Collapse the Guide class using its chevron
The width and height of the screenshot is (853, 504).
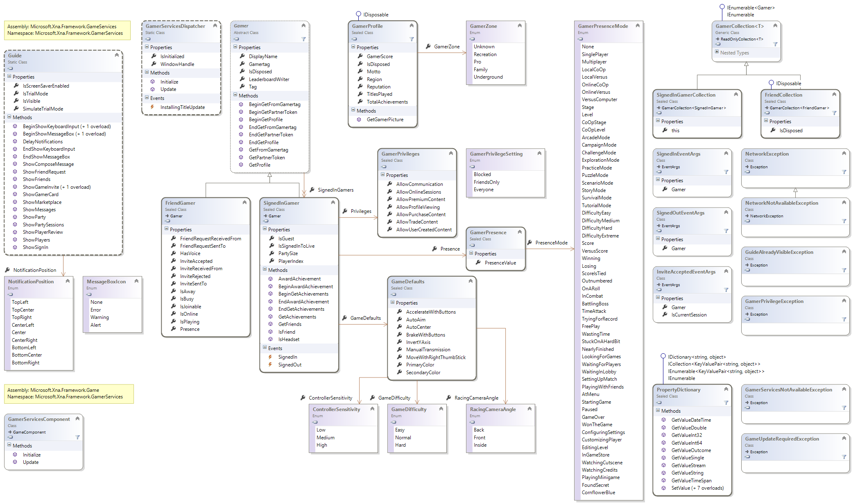117,55
